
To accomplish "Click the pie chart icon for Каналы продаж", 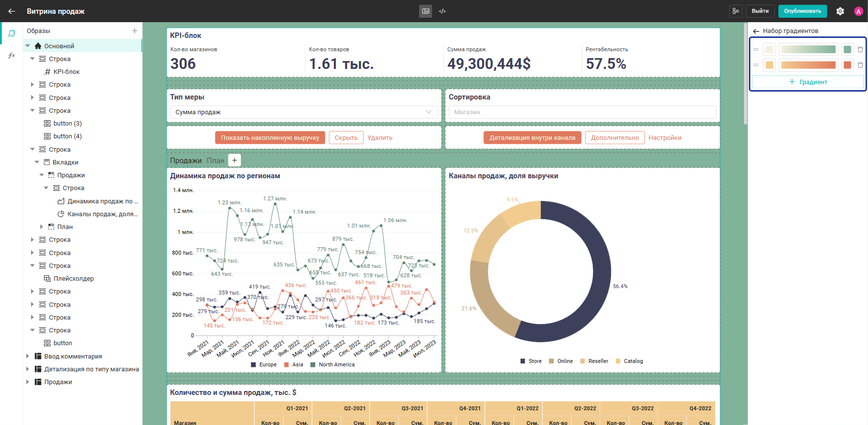I will pyautogui.click(x=61, y=214).
